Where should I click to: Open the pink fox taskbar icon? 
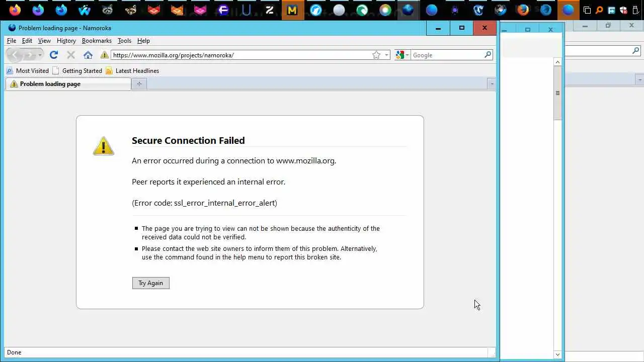[200, 10]
